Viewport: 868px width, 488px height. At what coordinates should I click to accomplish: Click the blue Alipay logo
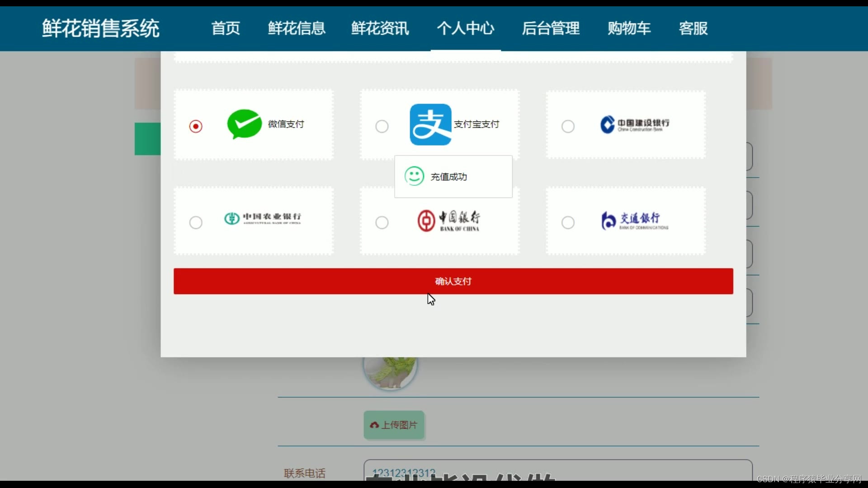(430, 124)
